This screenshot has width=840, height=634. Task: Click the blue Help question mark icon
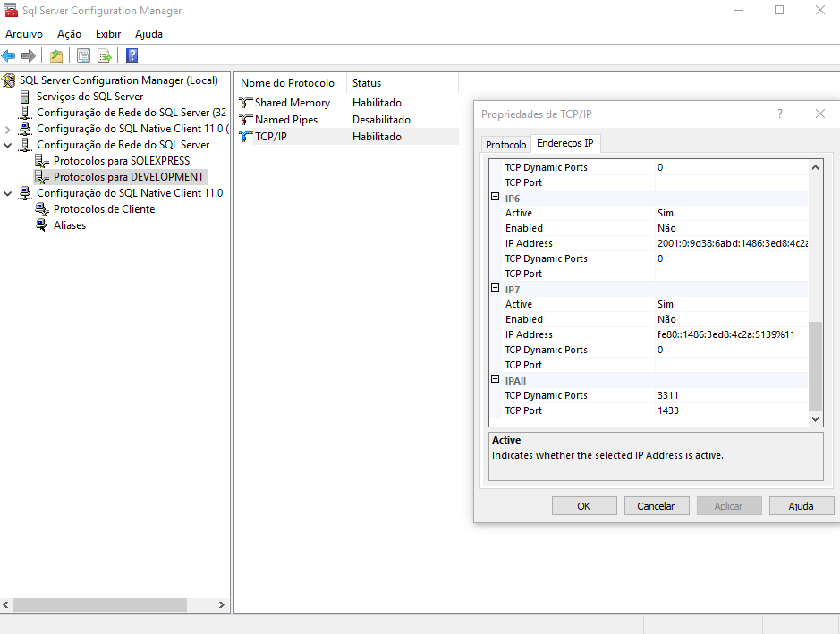(132, 55)
